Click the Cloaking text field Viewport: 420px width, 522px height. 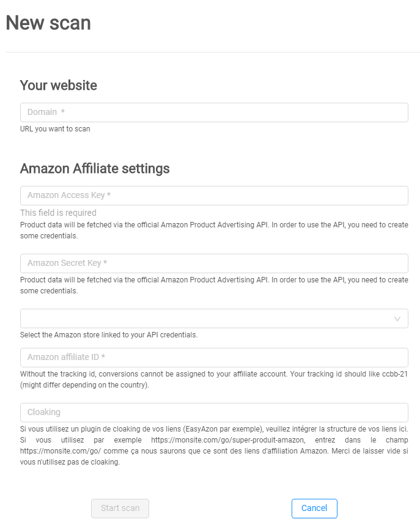(x=213, y=413)
